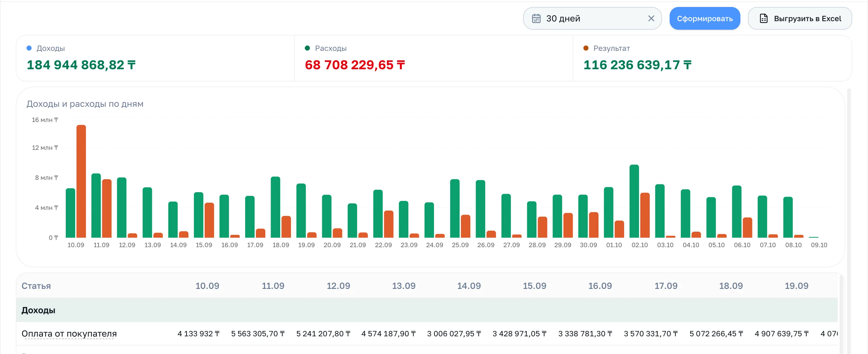The height and width of the screenshot is (354, 868).
Task: Click the income total 184 944 868,82 ₸
Action: [x=81, y=65]
